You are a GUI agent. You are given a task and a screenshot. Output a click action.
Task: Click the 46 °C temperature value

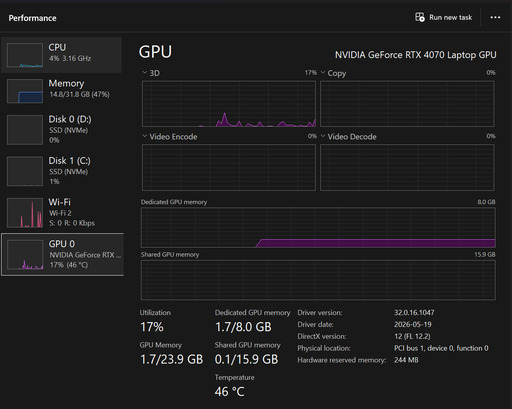click(230, 392)
